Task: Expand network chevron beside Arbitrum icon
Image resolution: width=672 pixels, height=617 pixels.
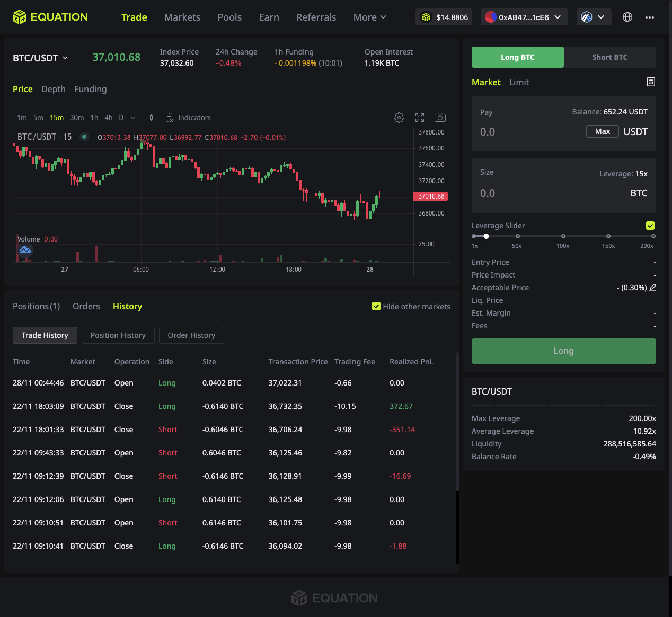Action: (601, 17)
